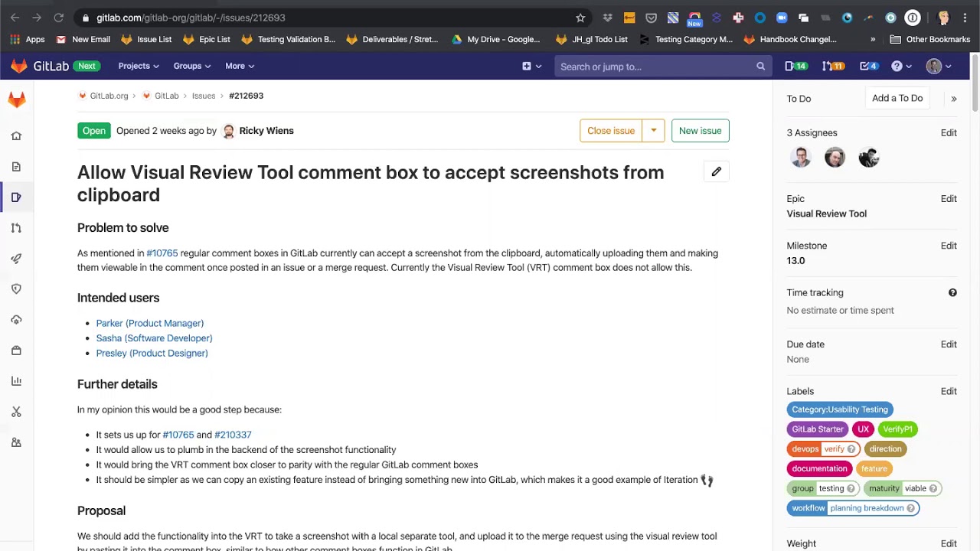
Task: Show more bookmarks with double chevron
Action: (x=873, y=39)
